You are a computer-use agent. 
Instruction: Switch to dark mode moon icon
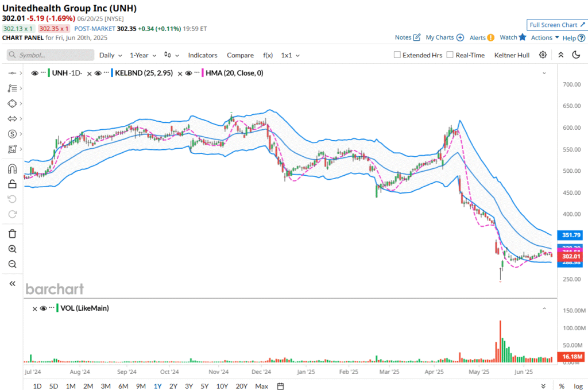pyautogui.click(x=577, y=55)
